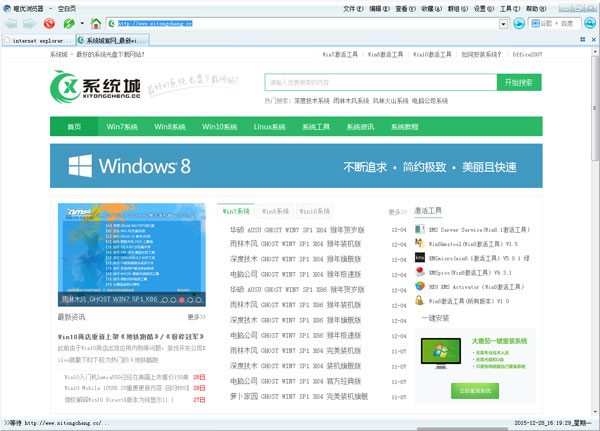Open the dropdown arrow beside the refresh icon

pos(82,24)
